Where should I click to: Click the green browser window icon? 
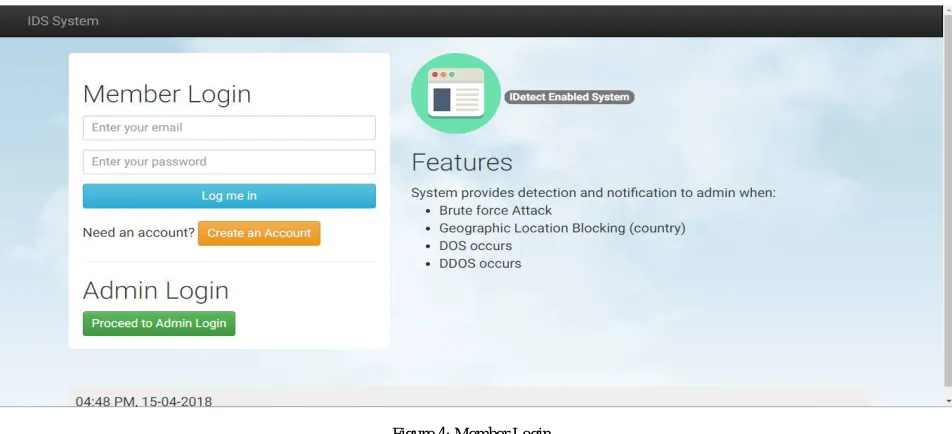[455, 93]
